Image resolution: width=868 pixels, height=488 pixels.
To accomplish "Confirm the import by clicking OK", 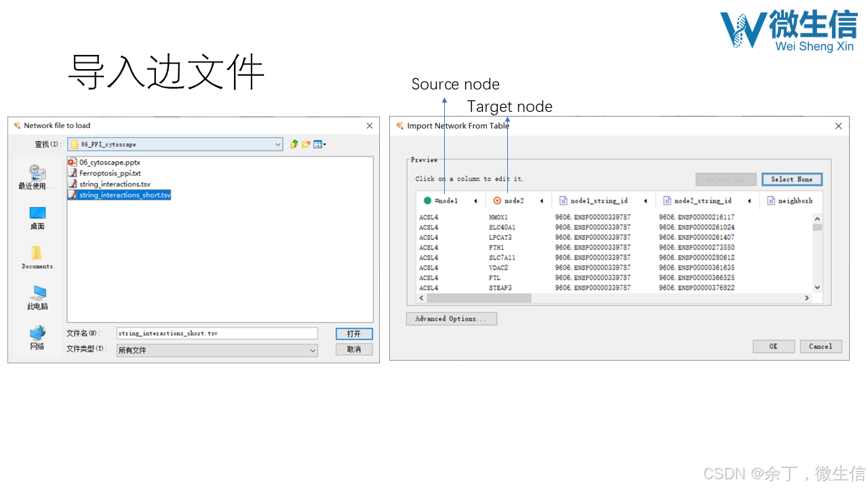I will (773, 346).
